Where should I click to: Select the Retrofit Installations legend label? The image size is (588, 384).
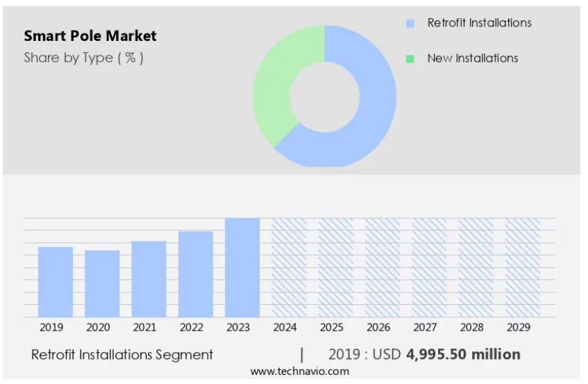tap(479, 23)
